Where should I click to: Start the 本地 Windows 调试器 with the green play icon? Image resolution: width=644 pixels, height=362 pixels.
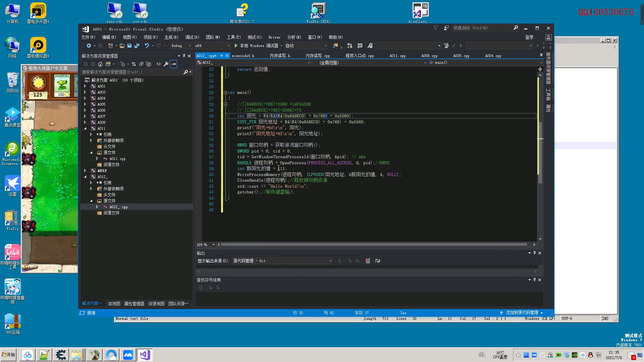tap(236, 46)
